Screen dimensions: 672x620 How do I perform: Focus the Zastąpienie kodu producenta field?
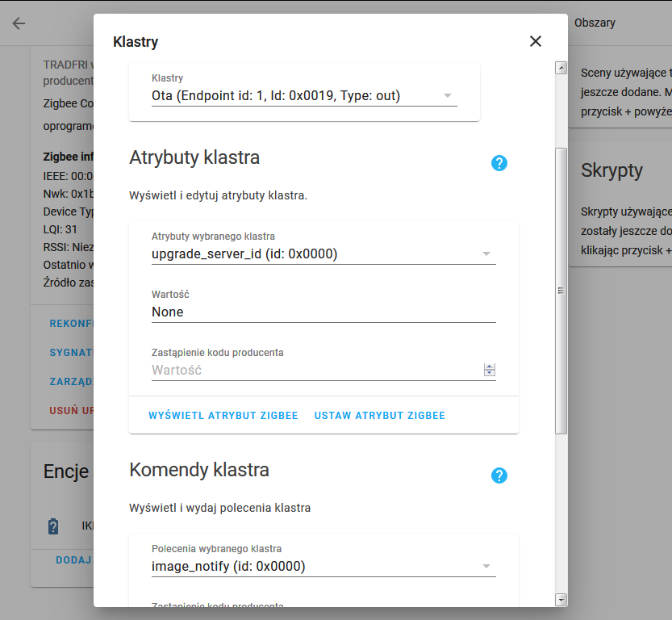(x=315, y=371)
